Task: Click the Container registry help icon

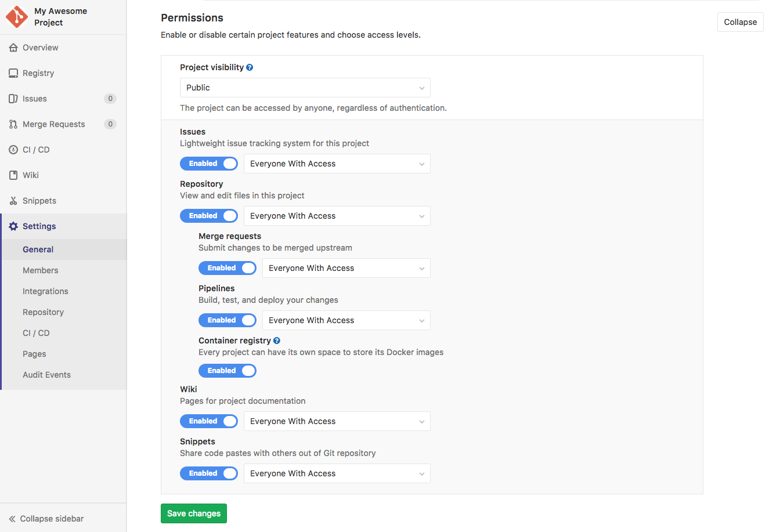Action: tap(277, 340)
